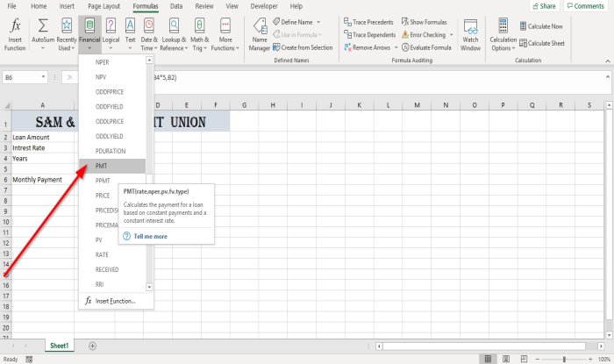
Task: Switch to Normal view icon
Action: 488,359
